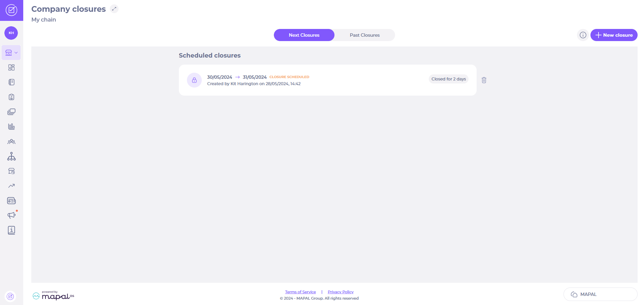
Task: Delete the scheduled closure with trash icon
Action: pyautogui.click(x=484, y=80)
